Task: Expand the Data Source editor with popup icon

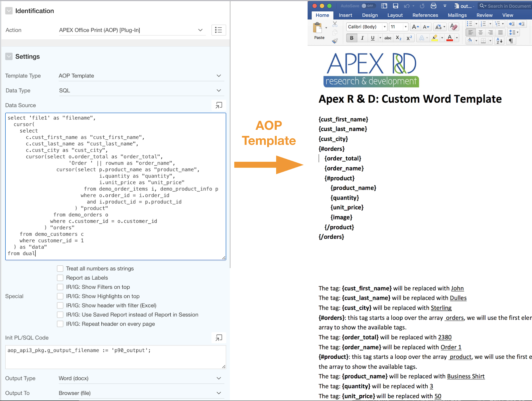Action: coord(218,105)
